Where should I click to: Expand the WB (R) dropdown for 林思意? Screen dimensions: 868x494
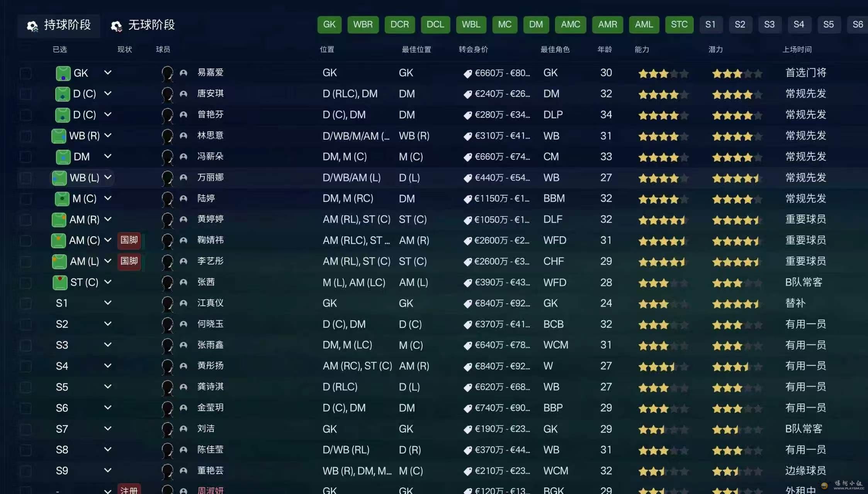pyautogui.click(x=108, y=135)
